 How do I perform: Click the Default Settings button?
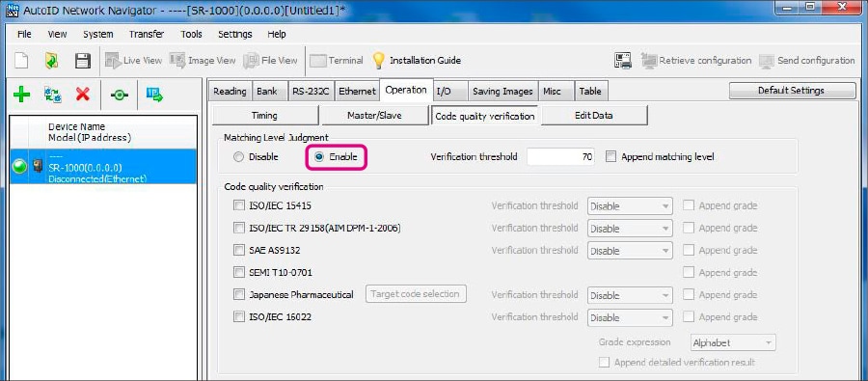coord(792,91)
